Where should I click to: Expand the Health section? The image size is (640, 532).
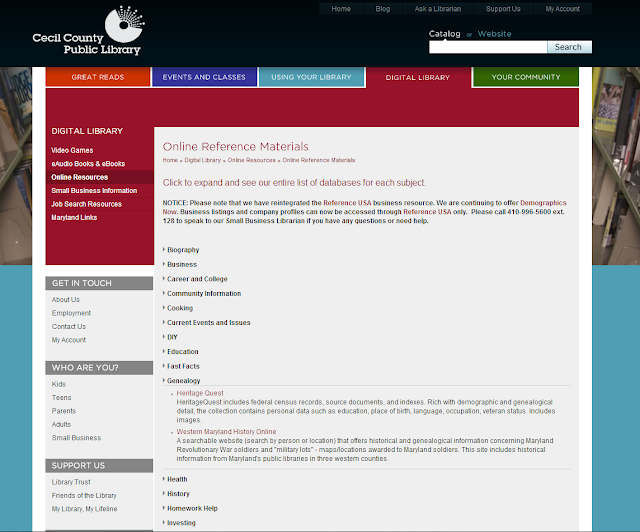click(x=177, y=479)
